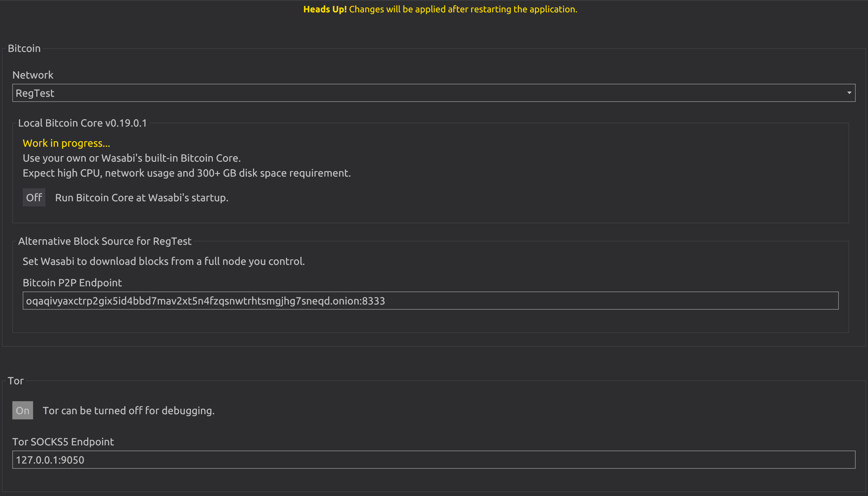Screen dimensions: 868x496
Task: Click the Network field label
Action: coord(33,75)
